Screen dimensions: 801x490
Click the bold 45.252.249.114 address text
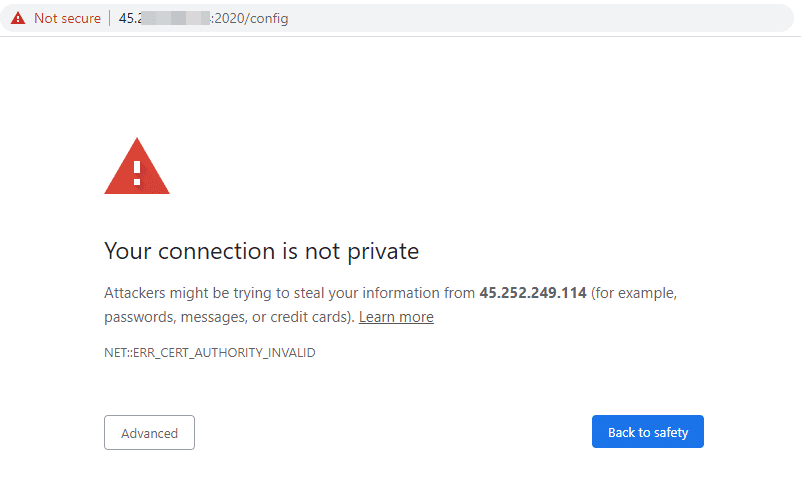[533, 293]
